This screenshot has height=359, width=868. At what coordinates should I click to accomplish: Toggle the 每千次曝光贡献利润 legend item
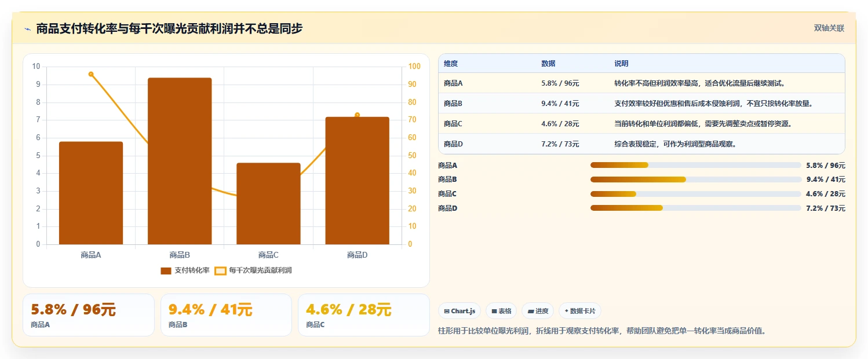click(x=253, y=270)
